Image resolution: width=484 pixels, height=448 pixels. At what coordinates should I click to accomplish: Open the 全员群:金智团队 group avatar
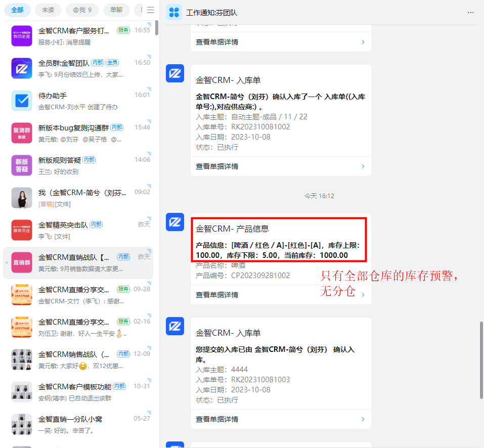[22, 68]
